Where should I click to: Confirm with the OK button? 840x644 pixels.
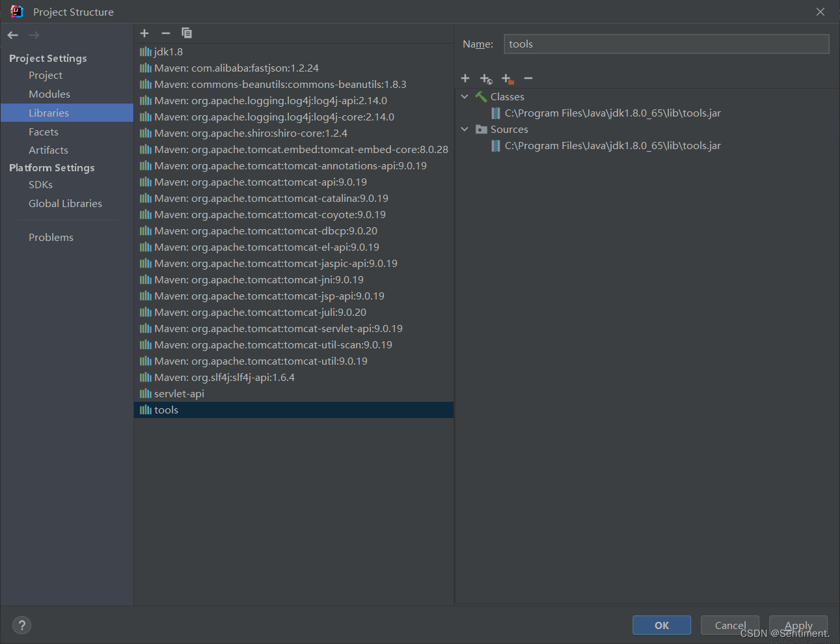[x=662, y=625]
